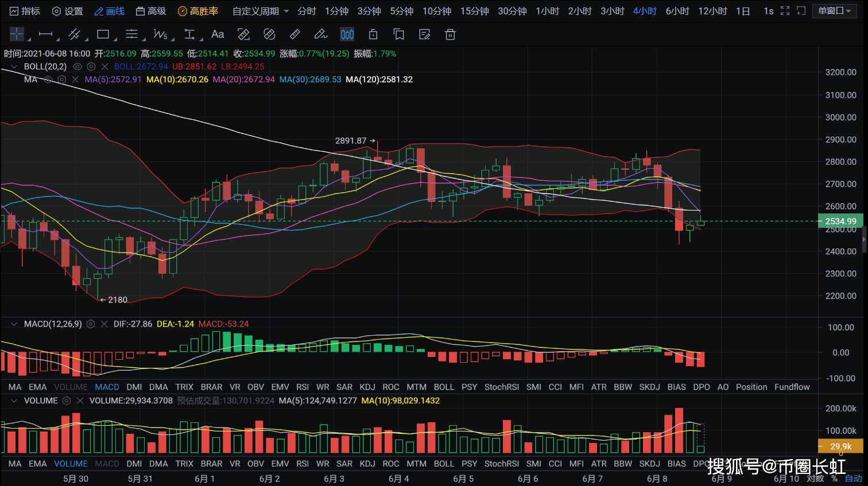Delete drawings with the trash icon
Viewport: 868px width, 486px height.
click(x=451, y=34)
